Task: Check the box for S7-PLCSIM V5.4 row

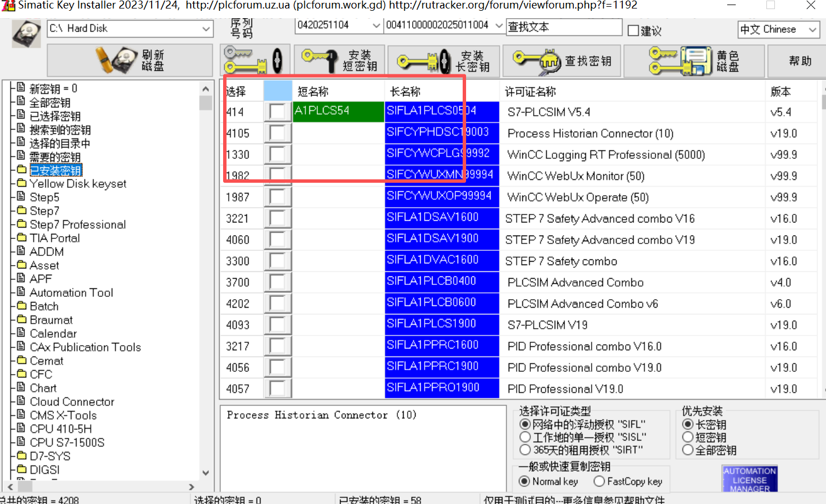Action: [278, 111]
